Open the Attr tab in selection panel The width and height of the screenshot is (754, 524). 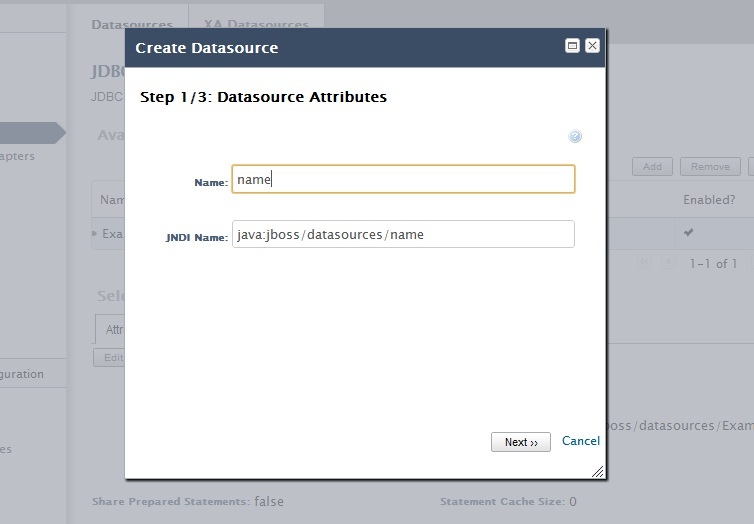111,329
